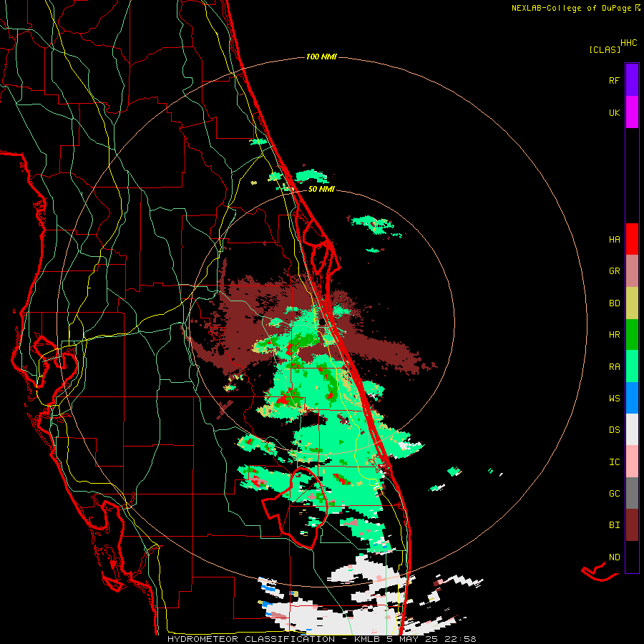Click the white DS legend swatch
This screenshot has width=644, height=644.
pos(632,429)
